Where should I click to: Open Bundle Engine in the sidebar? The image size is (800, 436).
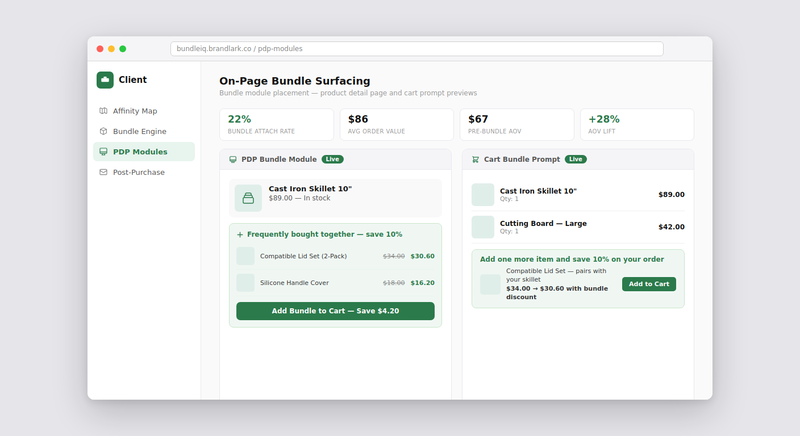144,131
